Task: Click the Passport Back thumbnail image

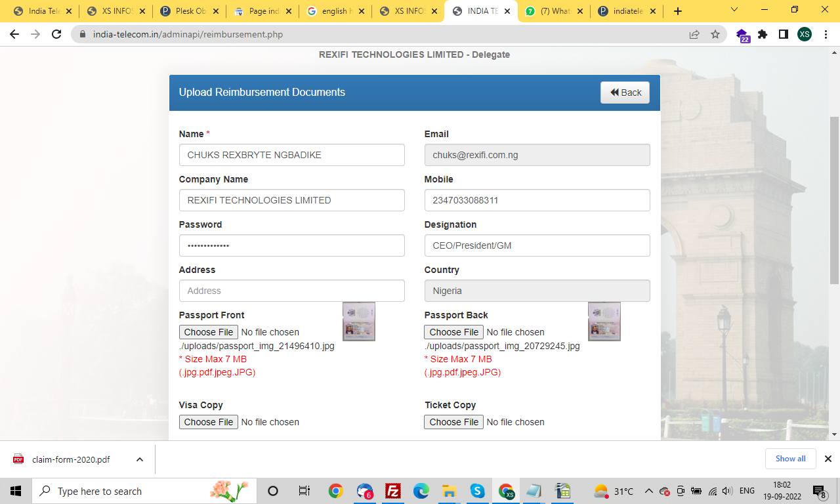Action: (x=604, y=322)
